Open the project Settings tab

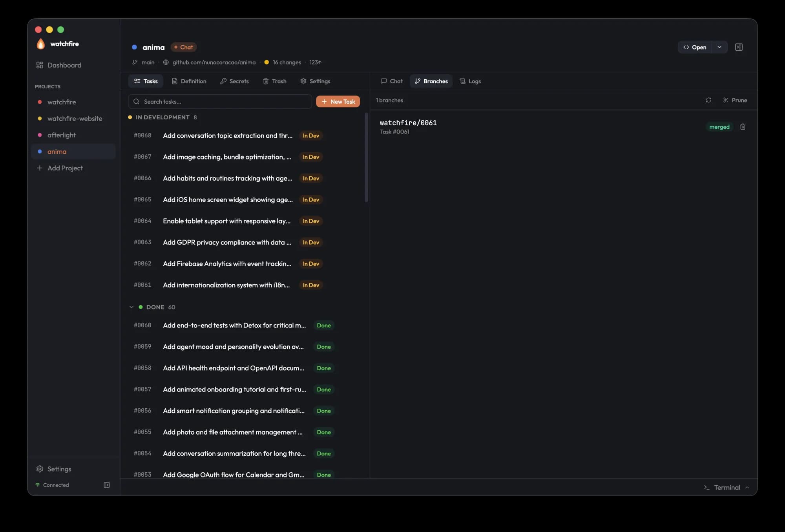[315, 81]
